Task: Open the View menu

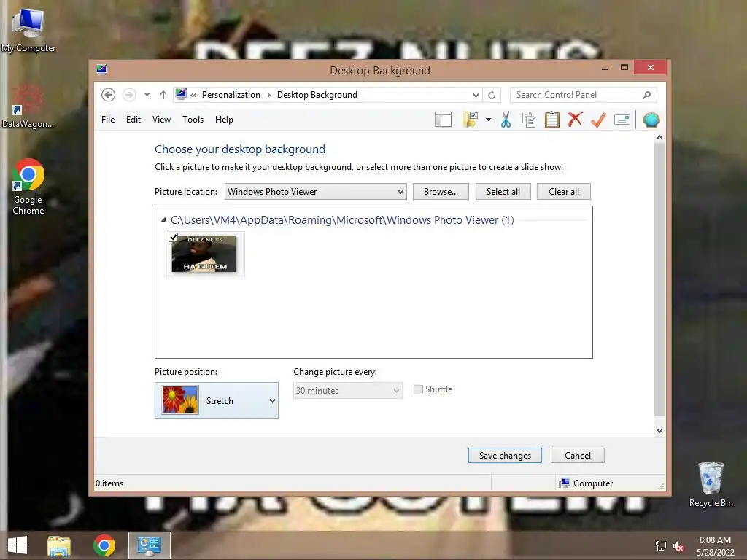Action: point(161,120)
